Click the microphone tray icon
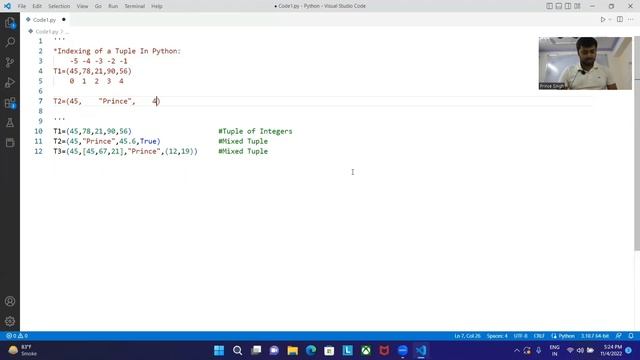The width and height of the screenshot is (640, 360). tap(539, 351)
